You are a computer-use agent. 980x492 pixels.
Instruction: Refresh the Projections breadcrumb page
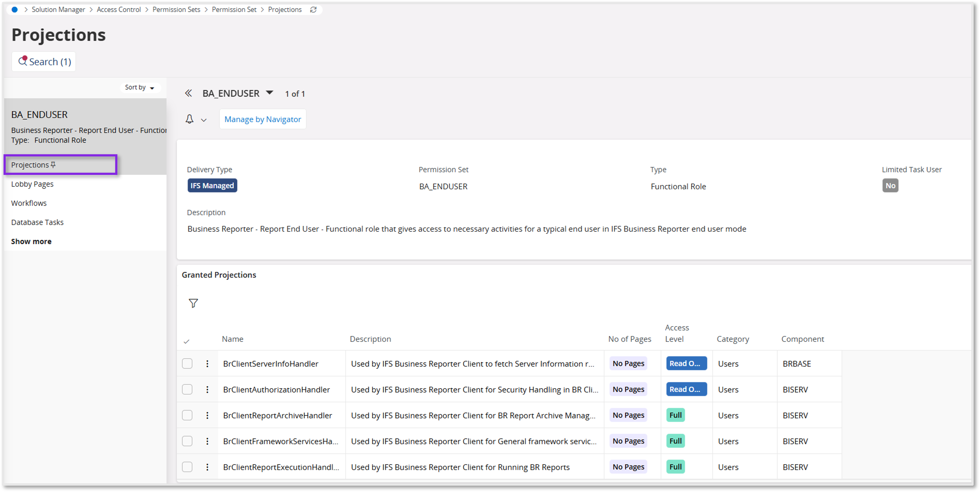(313, 9)
